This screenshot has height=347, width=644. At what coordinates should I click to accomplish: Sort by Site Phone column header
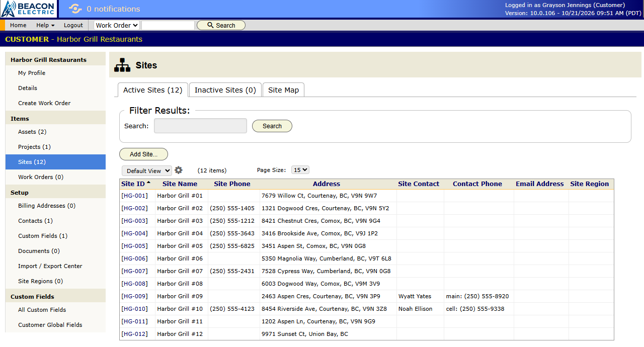[x=232, y=184]
